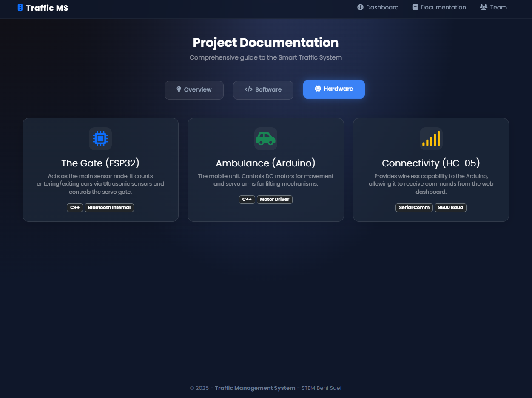Switch to the Overview tab

coord(194,90)
